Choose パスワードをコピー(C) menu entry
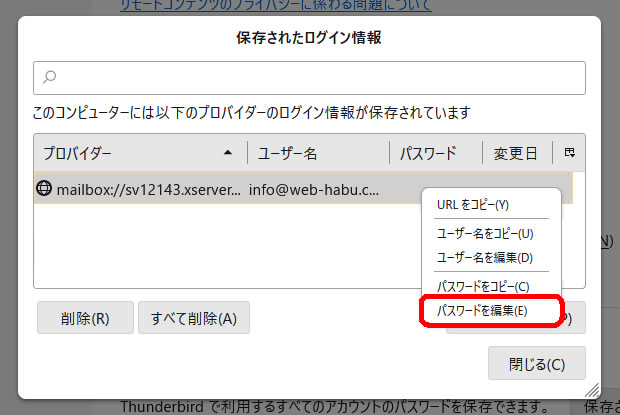Viewport: 620px width, 415px height. tap(483, 287)
